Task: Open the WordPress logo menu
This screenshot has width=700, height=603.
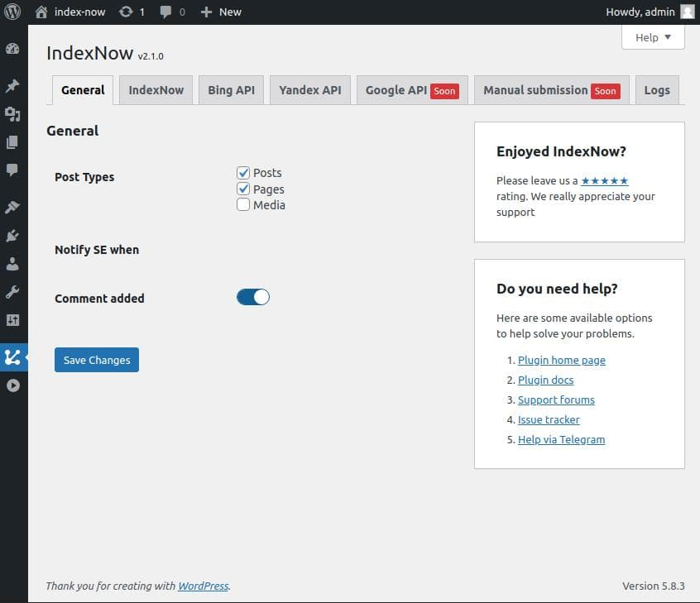Action: coord(12,12)
